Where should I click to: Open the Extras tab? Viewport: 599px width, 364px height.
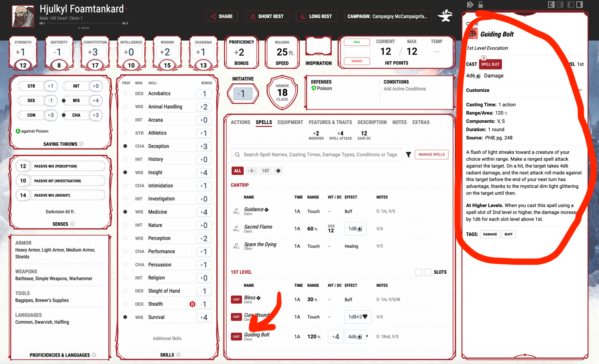coord(421,122)
